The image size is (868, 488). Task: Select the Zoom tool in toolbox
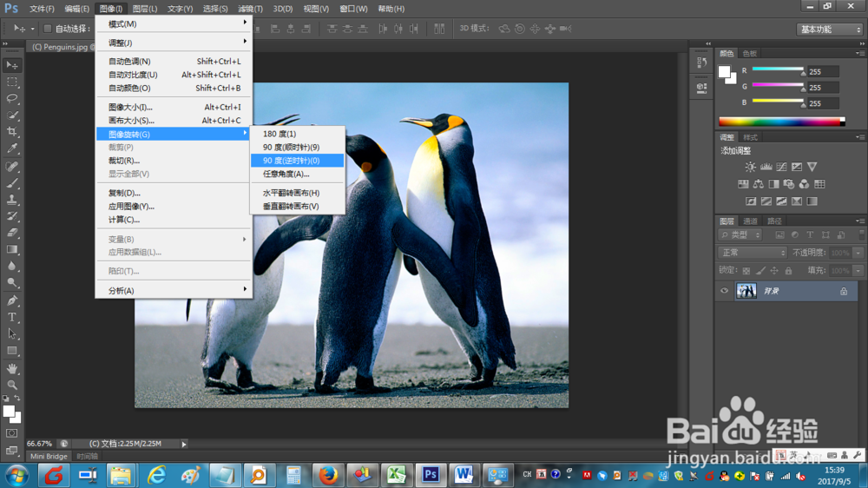(x=11, y=385)
